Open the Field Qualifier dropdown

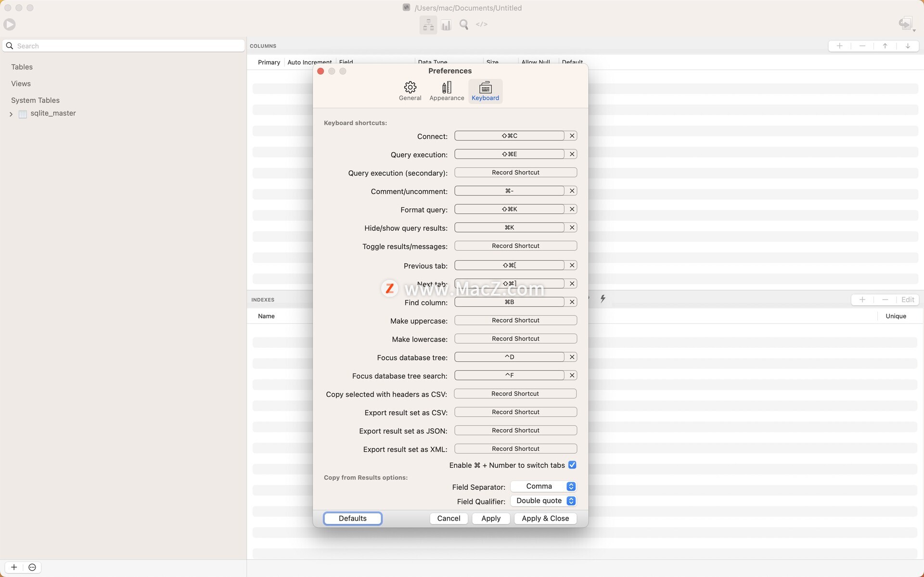(x=543, y=501)
